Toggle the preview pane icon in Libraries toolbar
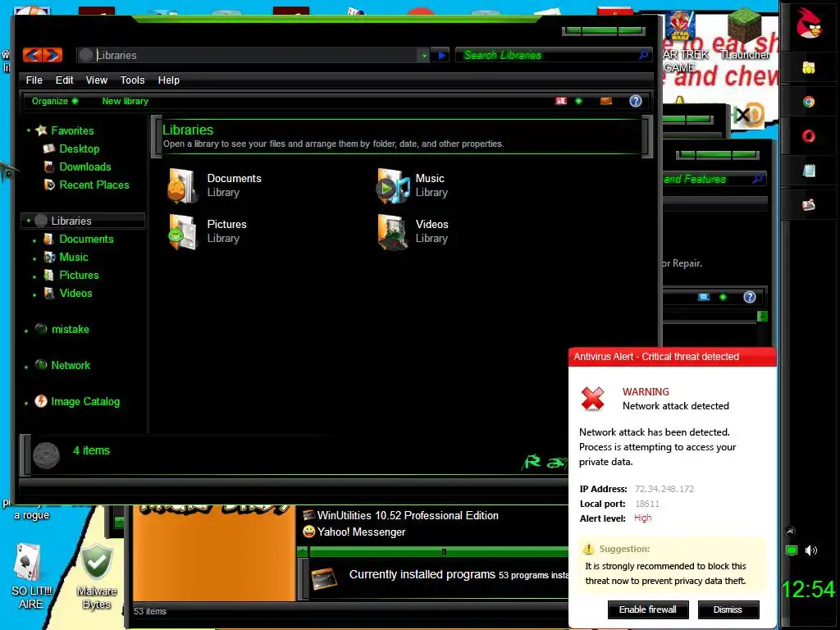 tap(606, 101)
